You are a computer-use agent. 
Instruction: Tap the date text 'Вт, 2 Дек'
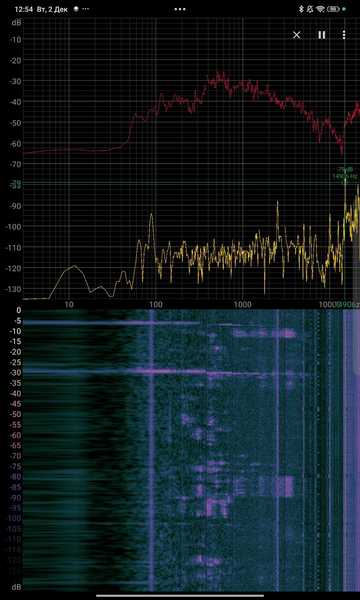pyautogui.click(x=52, y=9)
